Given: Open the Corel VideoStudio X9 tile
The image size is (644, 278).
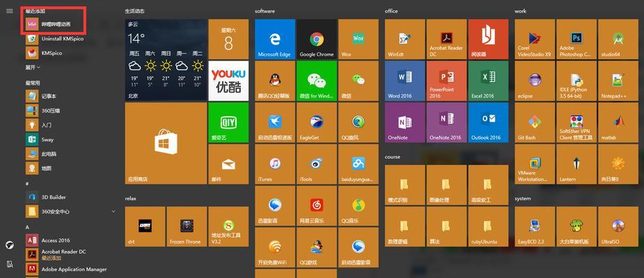Looking at the screenshot, I should (x=535, y=39).
